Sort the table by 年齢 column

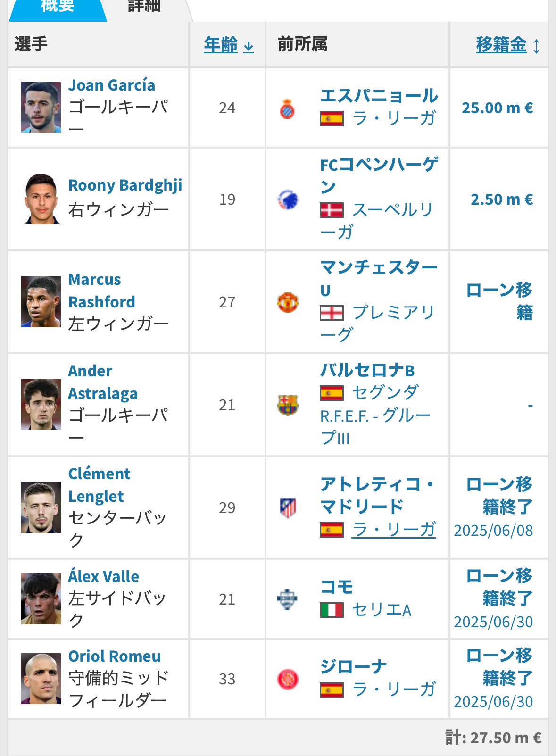pyautogui.click(x=229, y=45)
